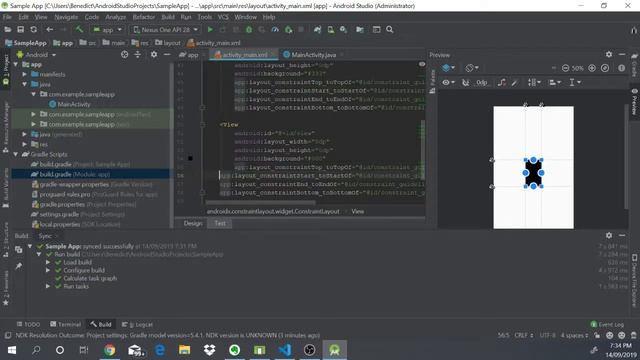
Task: Open File Explorer from the taskbar
Action: pos(184,350)
